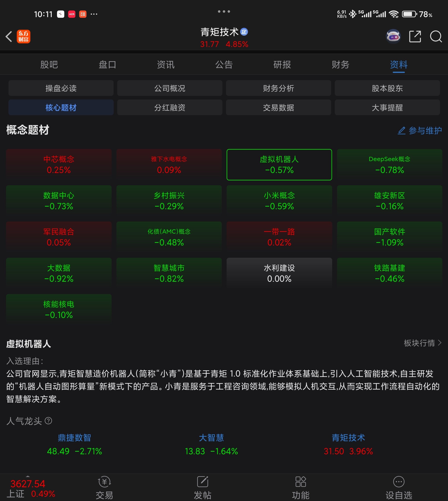Switch to the 财务 tab

pyautogui.click(x=340, y=65)
